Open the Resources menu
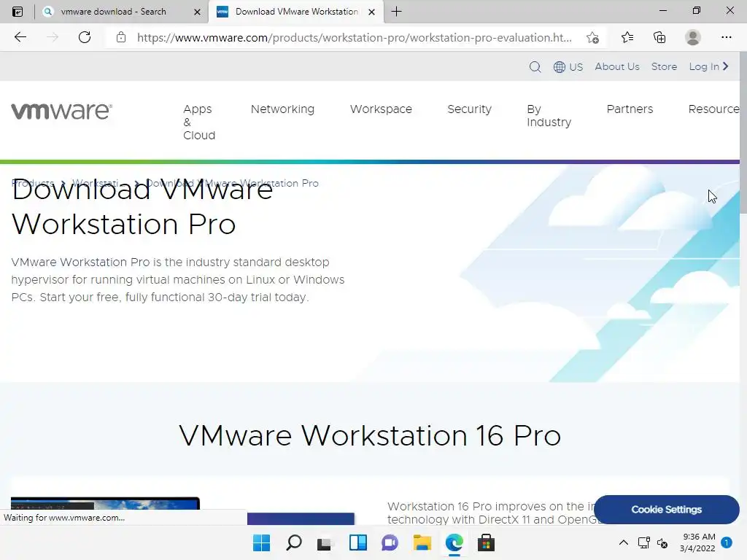The height and width of the screenshot is (560, 747). (713, 109)
